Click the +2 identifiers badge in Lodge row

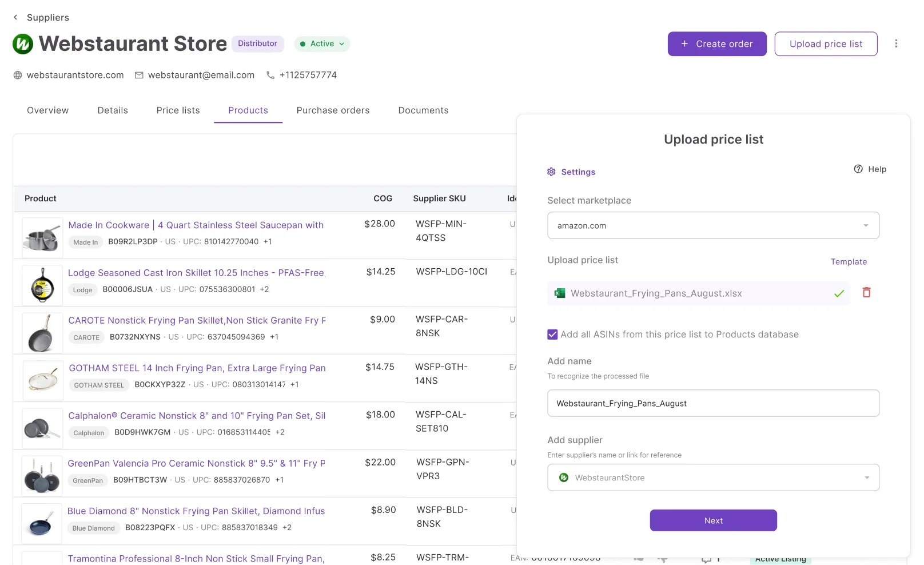[x=264, y=289]
